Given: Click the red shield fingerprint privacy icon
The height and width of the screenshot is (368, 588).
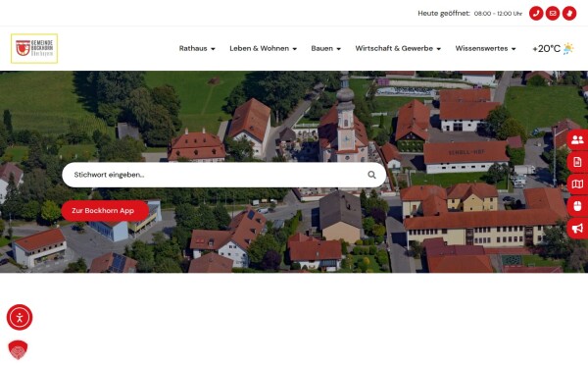Looking at the screenshot, I should [18, 350].
